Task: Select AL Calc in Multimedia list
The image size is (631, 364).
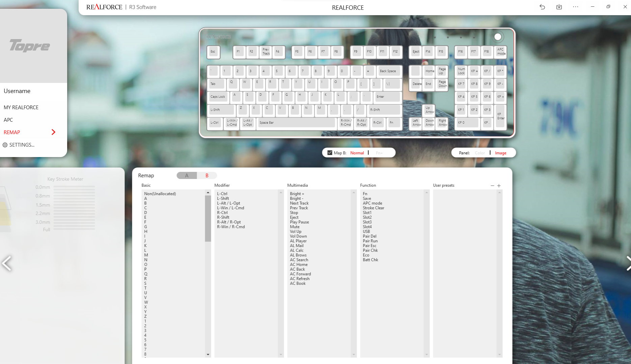Action: pyautogui.click(x=297, y=250)
